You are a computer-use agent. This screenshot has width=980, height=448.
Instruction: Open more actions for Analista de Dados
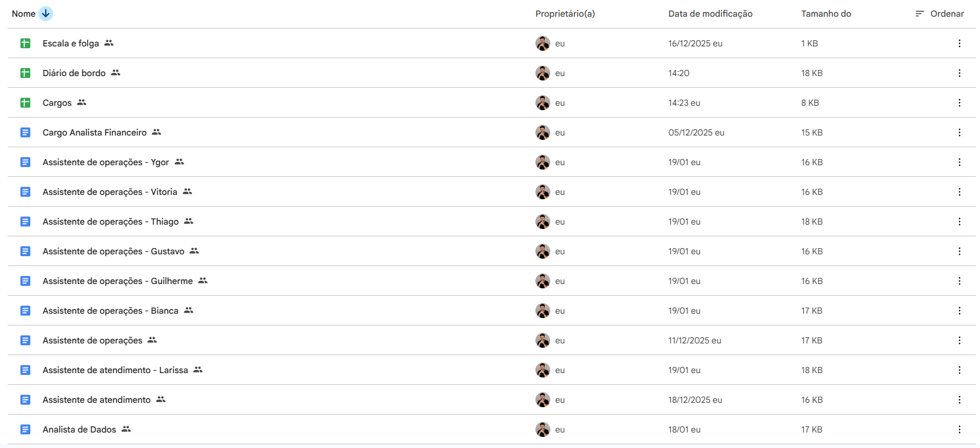[959, 429]
